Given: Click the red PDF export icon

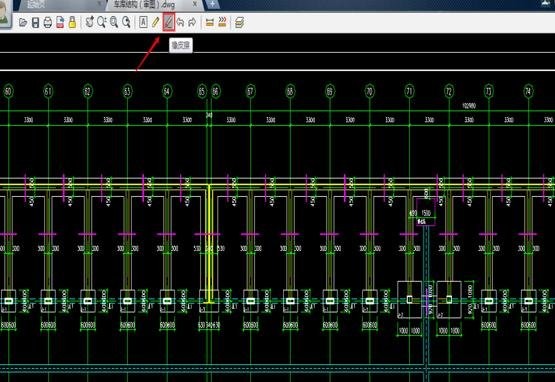Looking at the screenshot, I should click(x=60, y=23).
